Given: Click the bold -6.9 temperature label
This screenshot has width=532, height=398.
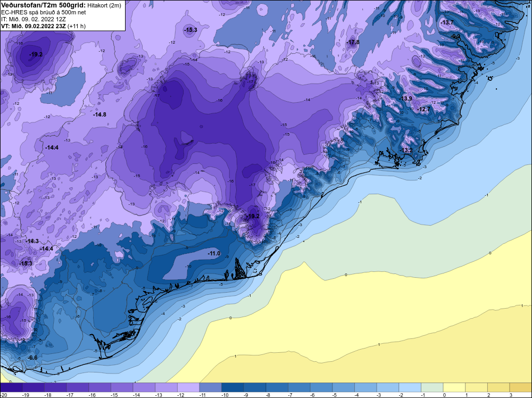Looking at the screenshot, I should [456, 36].
